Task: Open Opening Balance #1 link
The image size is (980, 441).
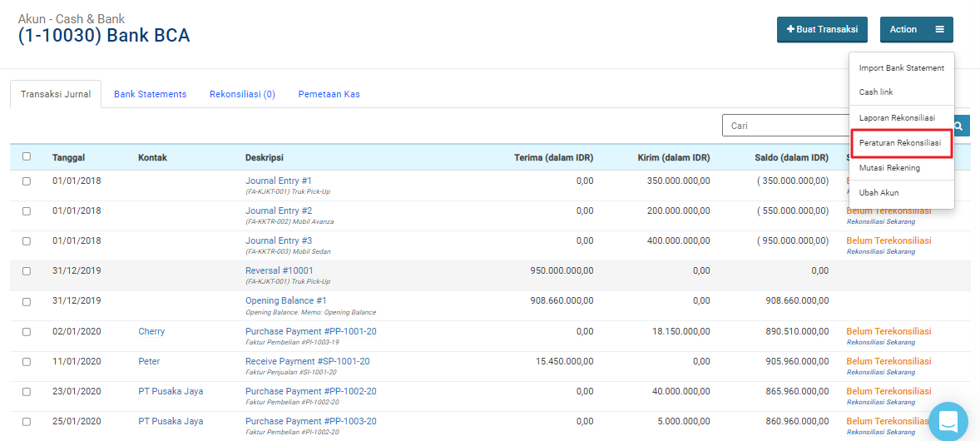Action: coord(285,301)
